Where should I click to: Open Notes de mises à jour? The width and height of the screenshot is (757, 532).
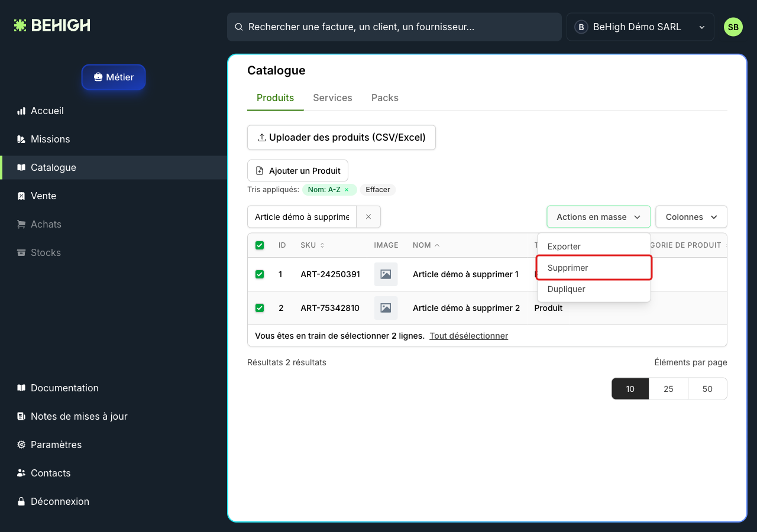click(79, 416)
